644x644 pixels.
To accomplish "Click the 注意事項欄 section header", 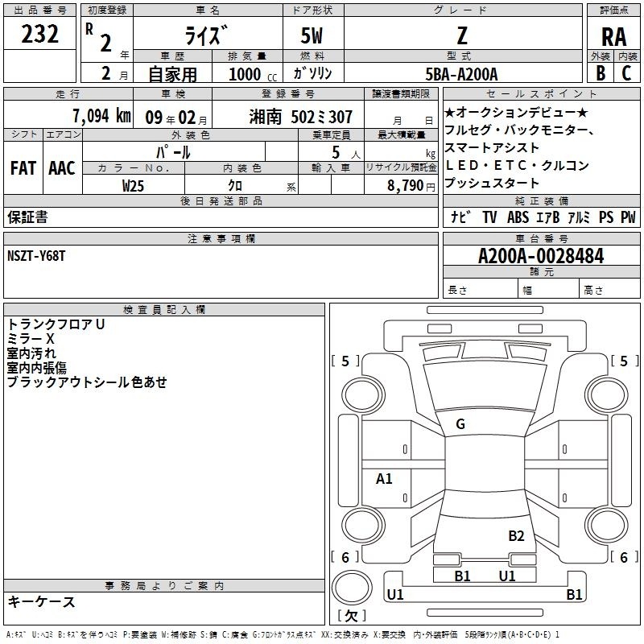I will [221, 238].
